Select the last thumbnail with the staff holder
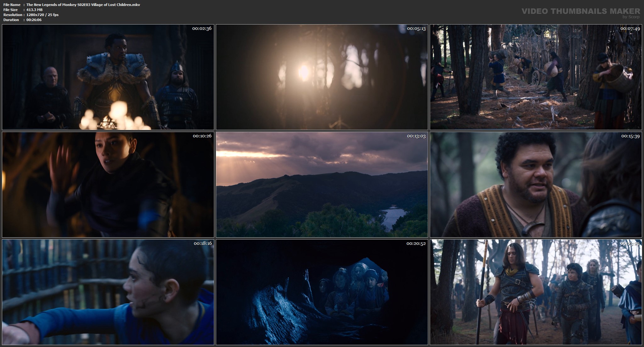Viewport: 644px width, 347px height. pyautogui.click(x=536, y=292)
